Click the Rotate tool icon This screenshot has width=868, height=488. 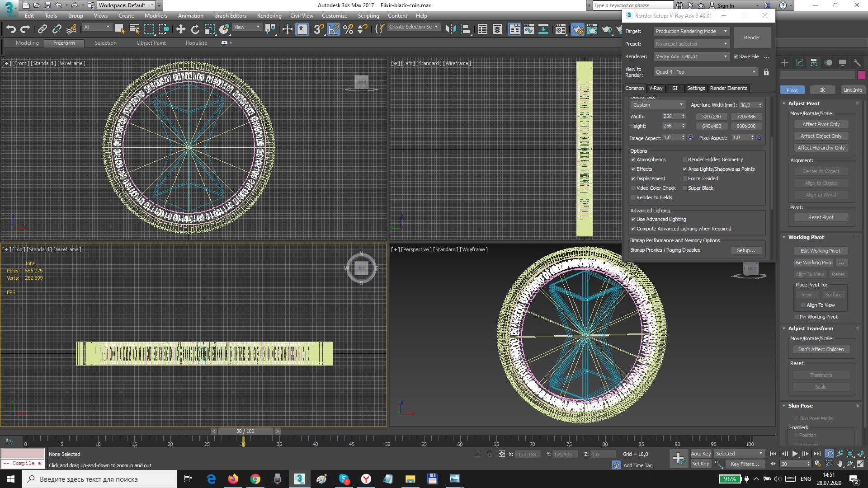pos(195,29)
